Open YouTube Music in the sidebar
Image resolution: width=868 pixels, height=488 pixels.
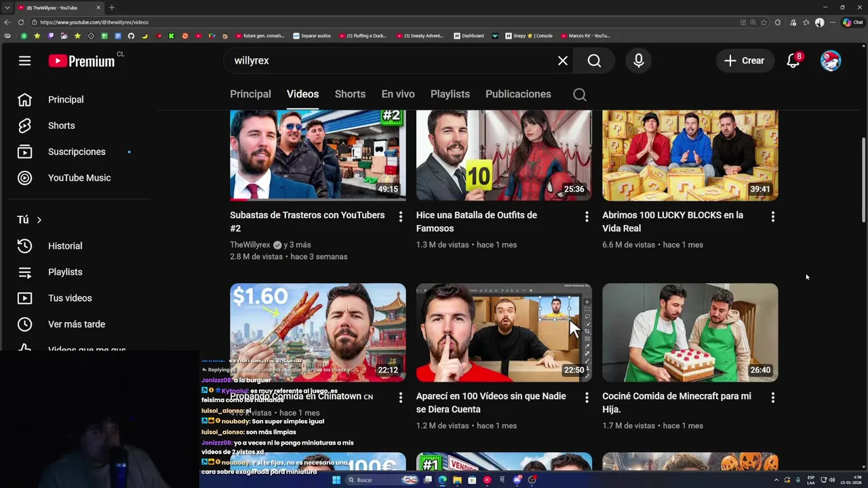[x=80, y=178]
